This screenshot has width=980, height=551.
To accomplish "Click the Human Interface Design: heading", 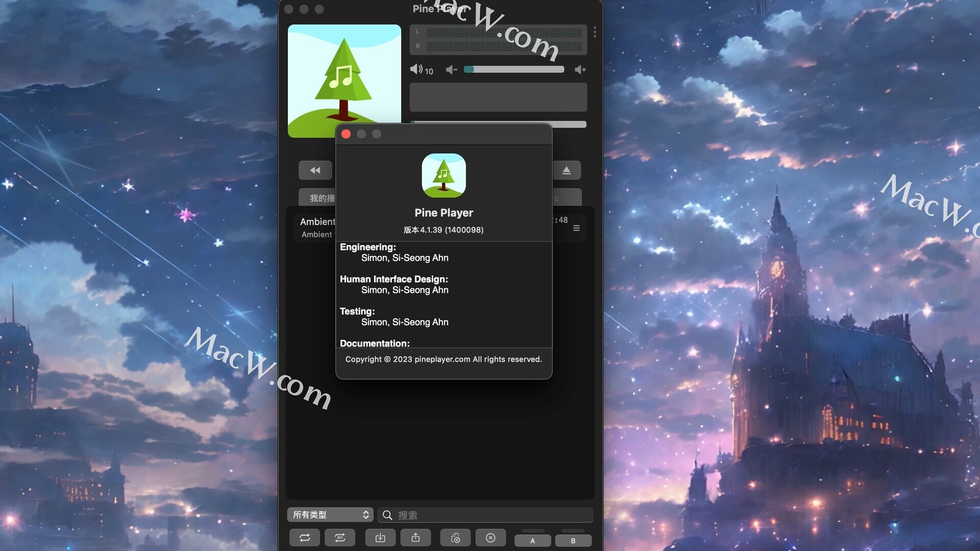I will point(394,279).
